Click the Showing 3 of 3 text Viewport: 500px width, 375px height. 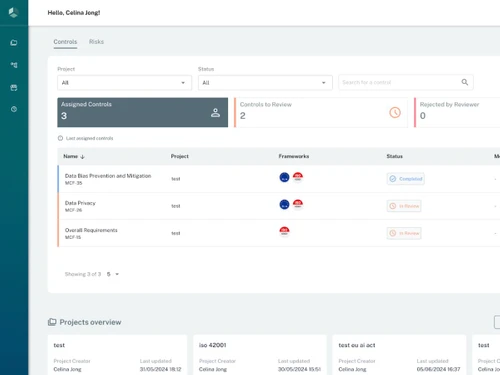pyautogui.click(x=83, y=274)
